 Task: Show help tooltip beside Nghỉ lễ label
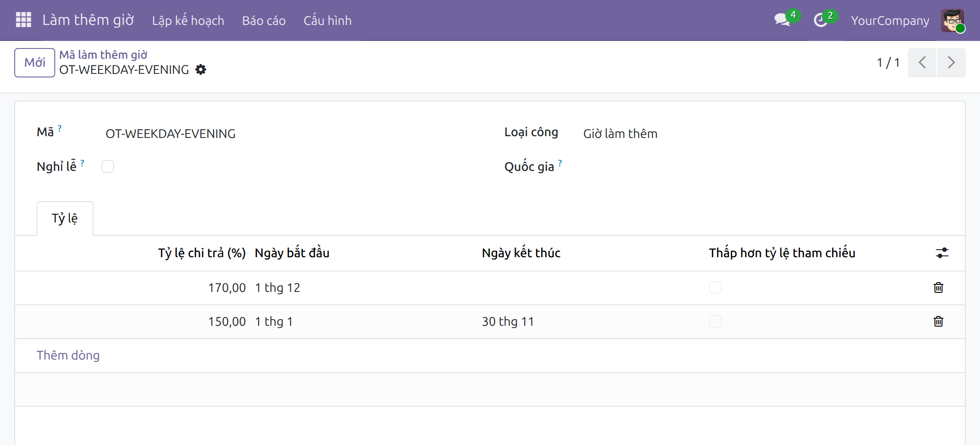(x=82, y=163)
